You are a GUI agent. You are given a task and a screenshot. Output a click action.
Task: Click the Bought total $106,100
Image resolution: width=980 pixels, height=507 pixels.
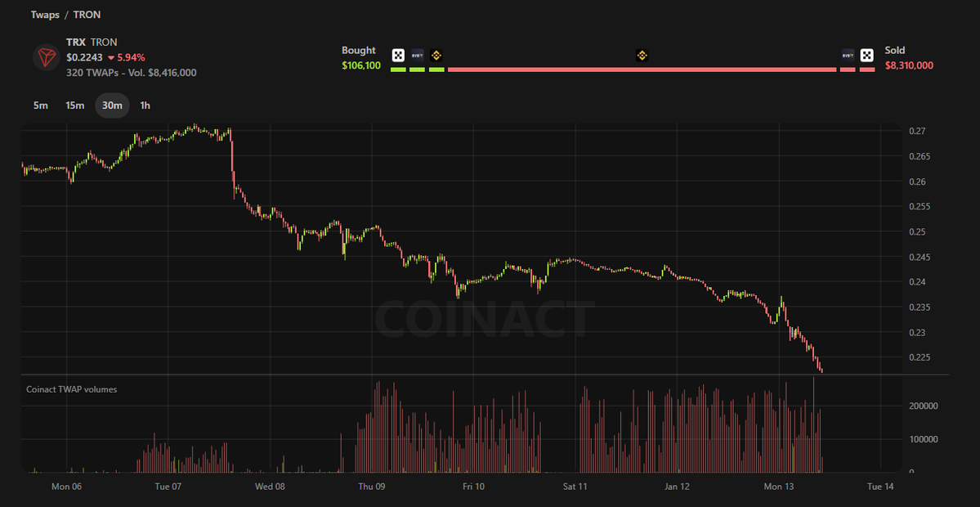pos(361,65)
